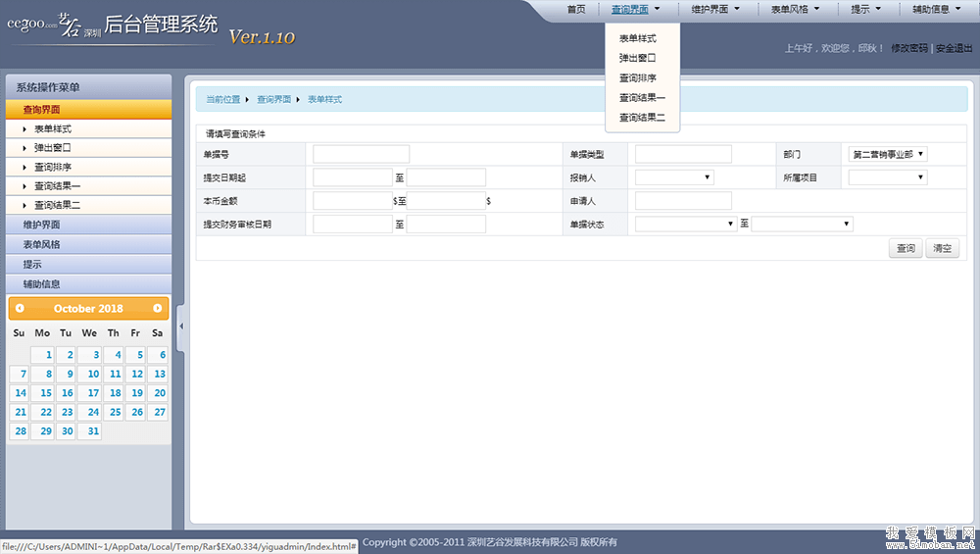The image size is (980, 554).
Task: Open 部门 dropdown showing 第二营销事业部
Action: point(887,154)
